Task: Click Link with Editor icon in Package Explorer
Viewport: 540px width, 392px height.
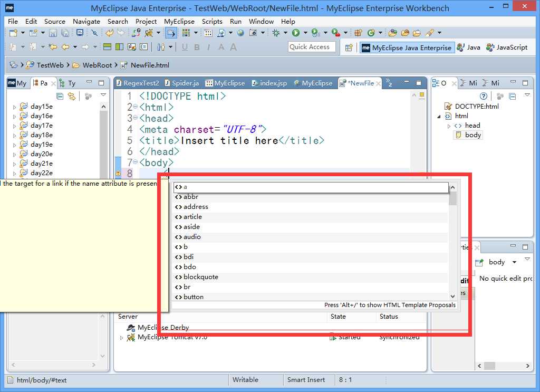Action: coord(72,96)
